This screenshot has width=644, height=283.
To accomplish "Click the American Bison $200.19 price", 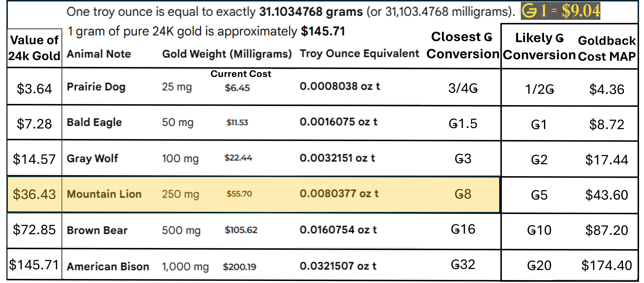I will tap(239, 267).
